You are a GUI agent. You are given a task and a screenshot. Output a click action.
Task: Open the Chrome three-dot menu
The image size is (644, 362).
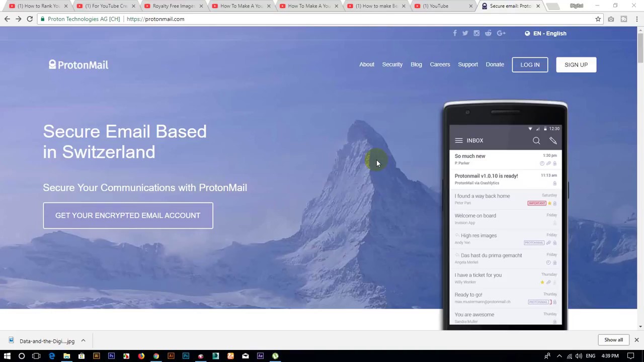[637, 19]
